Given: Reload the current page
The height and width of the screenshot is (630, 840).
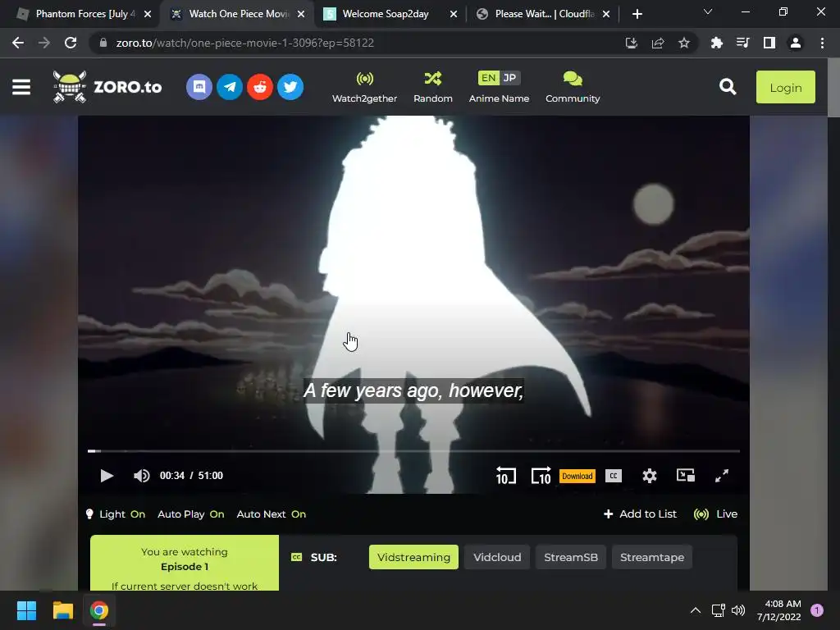Looking at the screenshot, I should tap(71, 43).
